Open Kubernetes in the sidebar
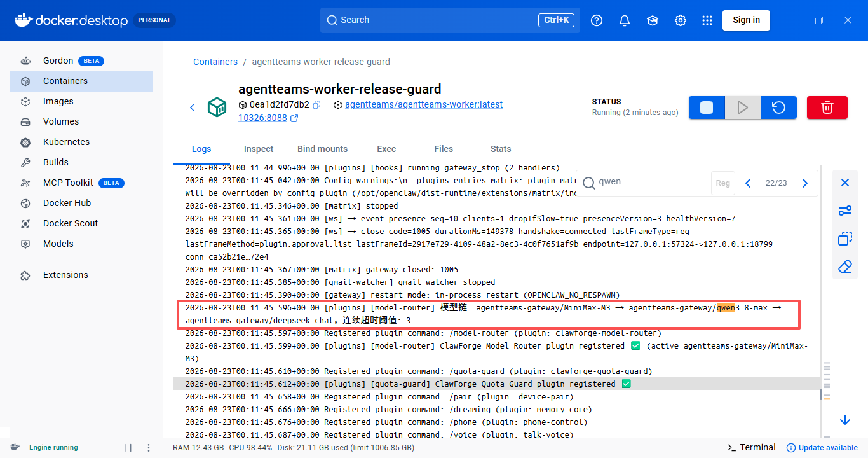The width and height of the screenshot is (868, 458). click(81, 142)
